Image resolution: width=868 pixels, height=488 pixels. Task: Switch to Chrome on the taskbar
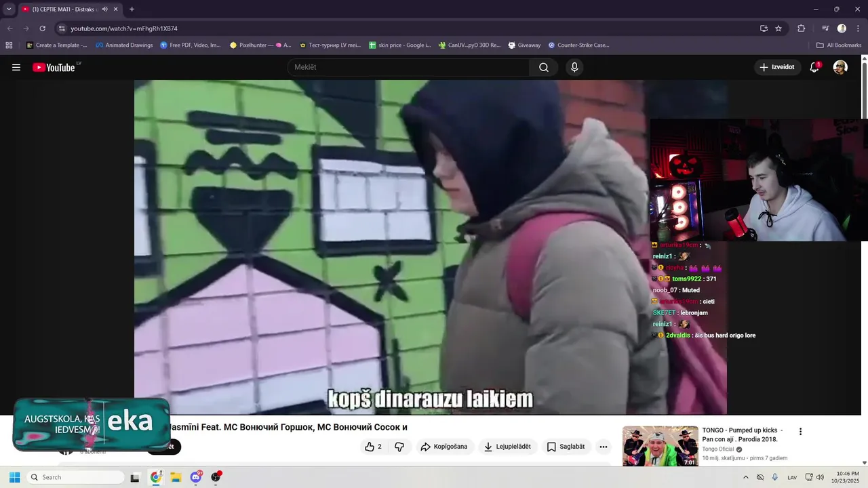[x=156, y=477]
